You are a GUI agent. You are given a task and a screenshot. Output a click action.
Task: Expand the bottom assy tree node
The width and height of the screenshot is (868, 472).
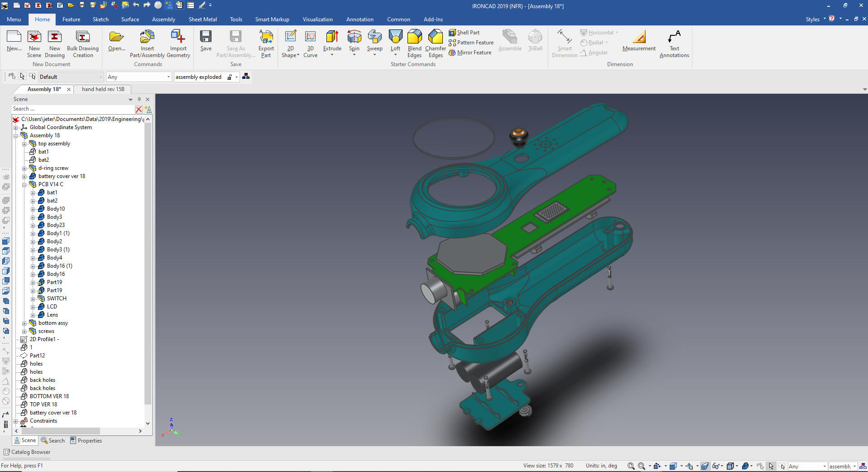pos(24,323)
